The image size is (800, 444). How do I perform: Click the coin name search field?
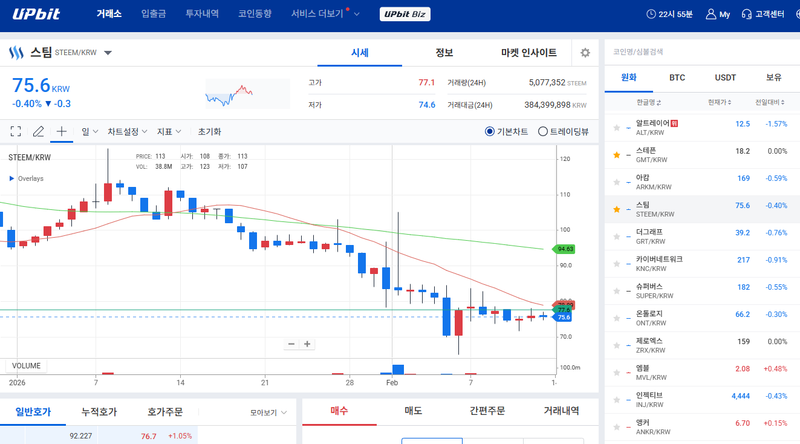[700, 52]
